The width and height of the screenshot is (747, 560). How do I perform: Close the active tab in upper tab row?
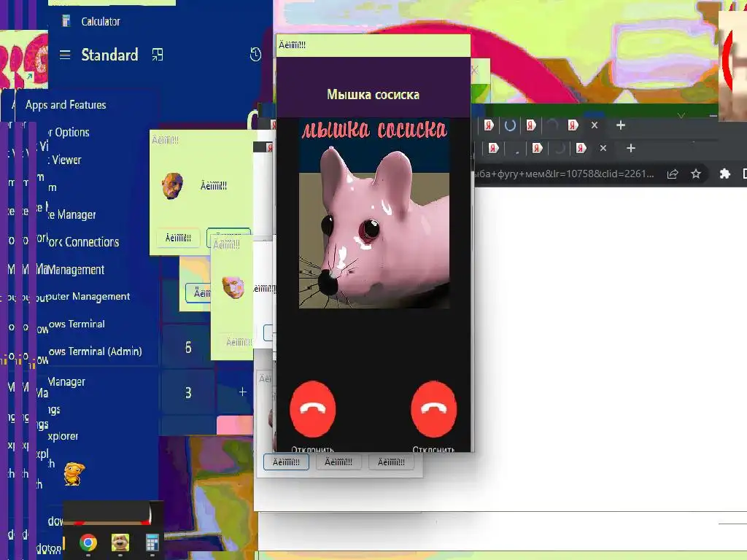[x=594, y=125]
